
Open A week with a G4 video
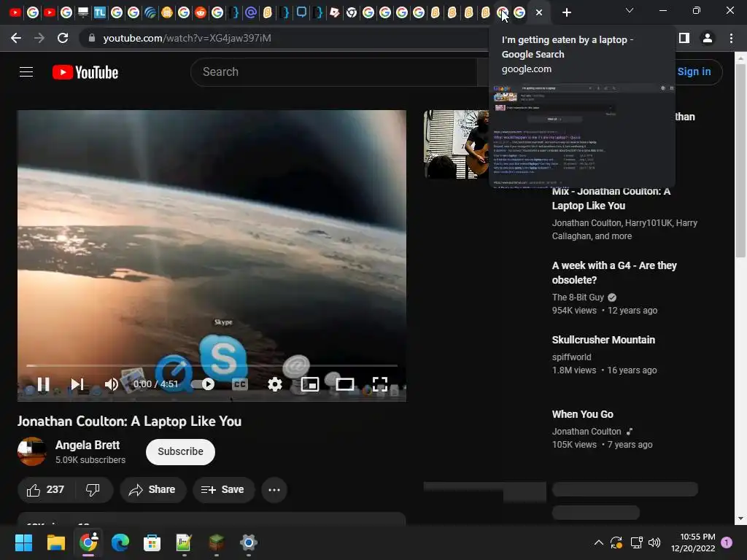coord(614,273)
